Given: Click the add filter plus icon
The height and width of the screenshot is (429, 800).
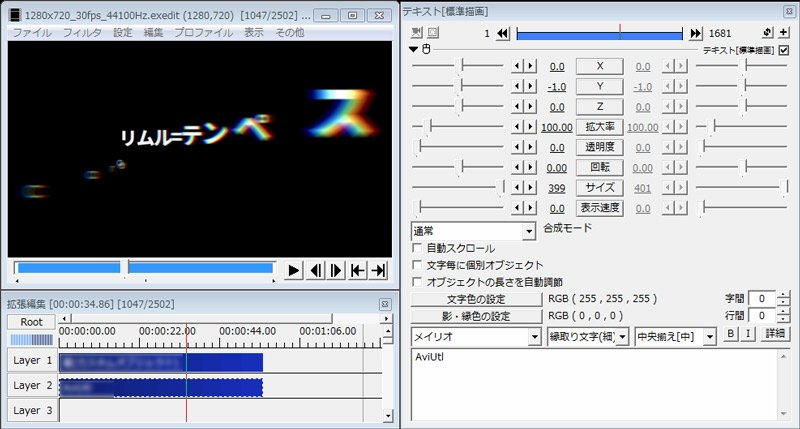Looking at the screenshot, I should point(784,33).
